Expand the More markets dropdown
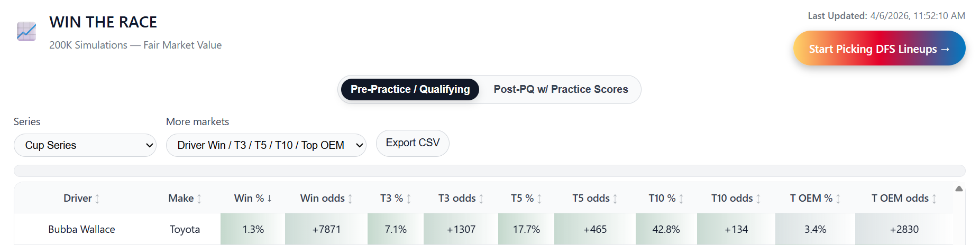Screen dimensions: 980x245 (266, 145)
